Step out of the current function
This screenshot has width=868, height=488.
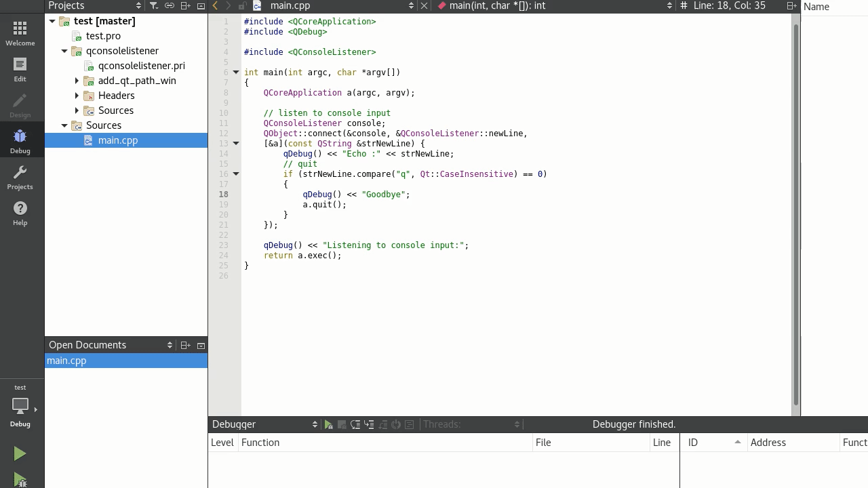coord(382,424)
